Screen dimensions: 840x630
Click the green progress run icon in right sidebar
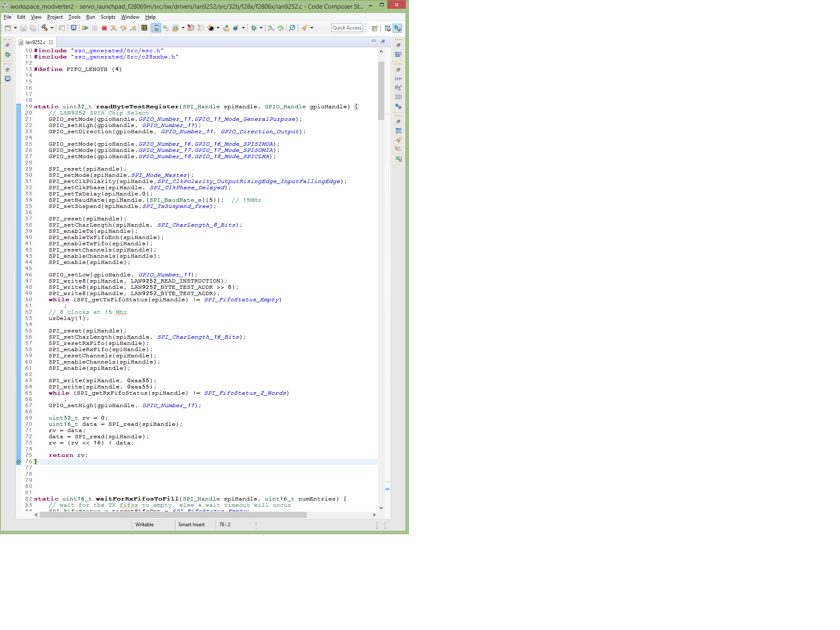click(x=398, y=159)
